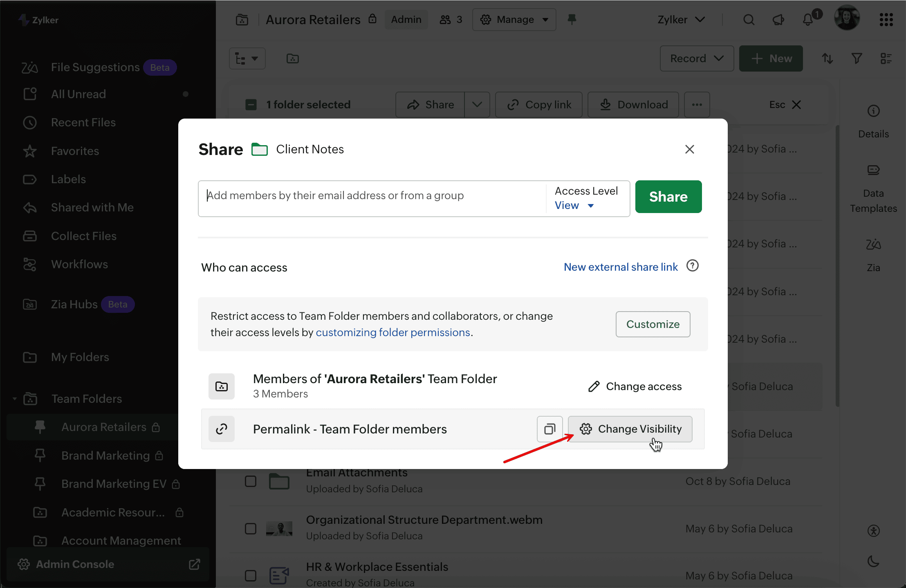The image size is (906, 588).
Task: Select Organizational Structure Department.webm checkbox
Action: pyautogui.click(x=251, y=528)
